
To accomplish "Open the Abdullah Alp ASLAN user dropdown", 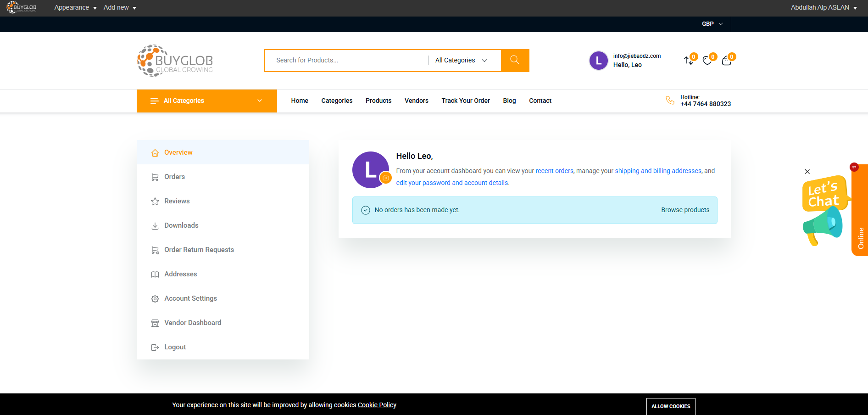I will click(x=824, y=8).
